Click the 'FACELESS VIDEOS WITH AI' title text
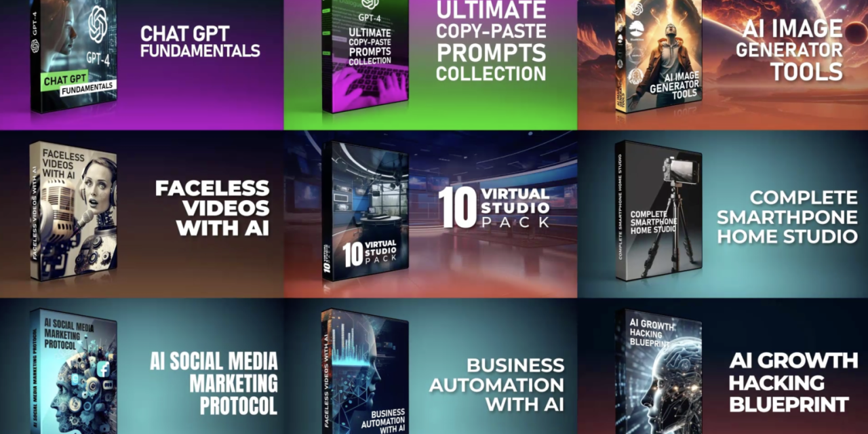868x434 pixels. (x=212, y=208)
